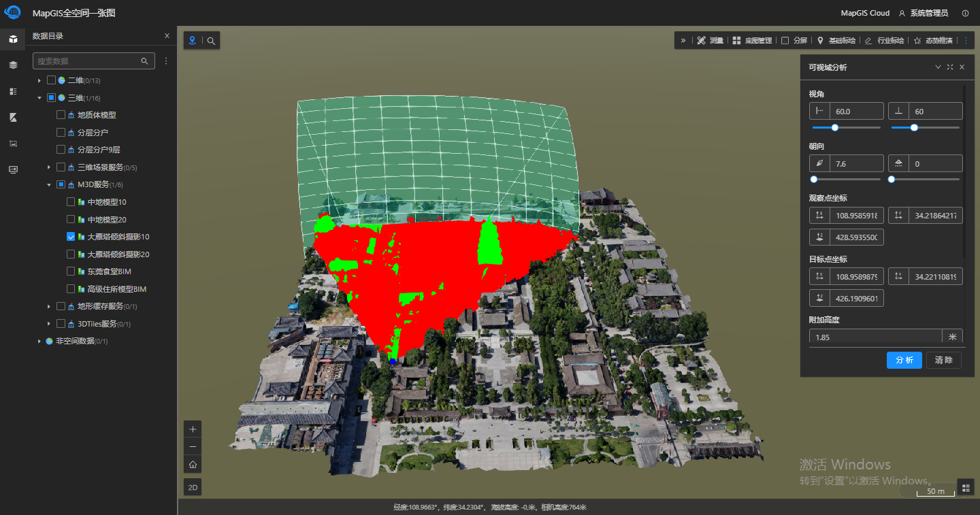Image resolution: width=980 pixels, height=515 pixels.
Task: Check the 中地模型10 checkbox
Action: click(x=71, y=202)
